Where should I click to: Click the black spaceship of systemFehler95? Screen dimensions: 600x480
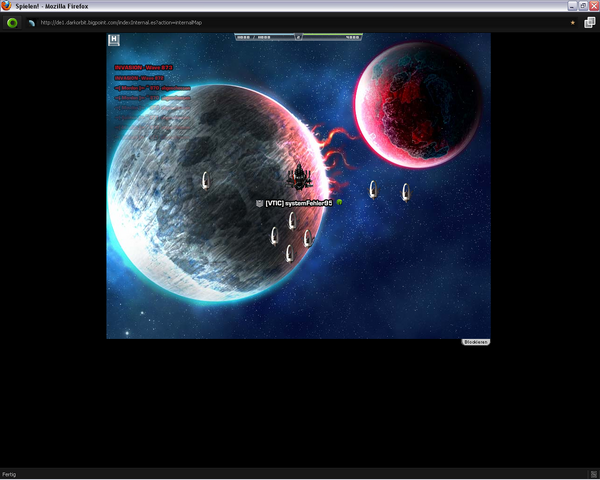click(x=299, y=177)
